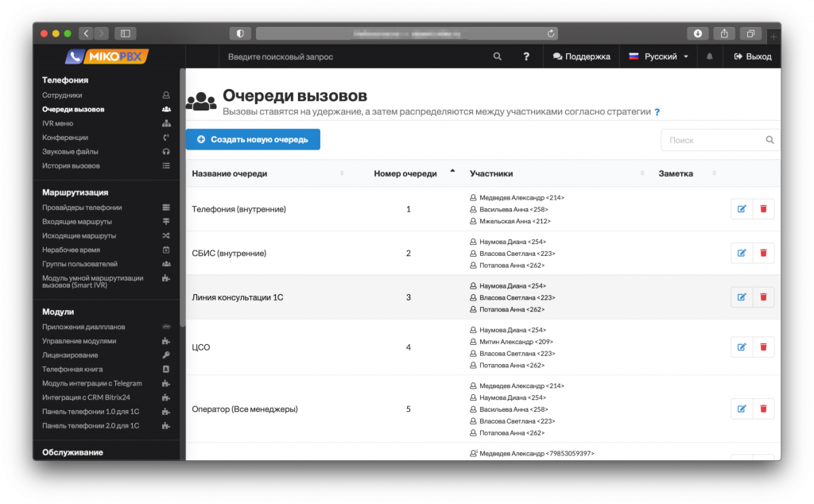Toggle Safari sidebar button
Viewport: 814px width, 504px height.
126,33
